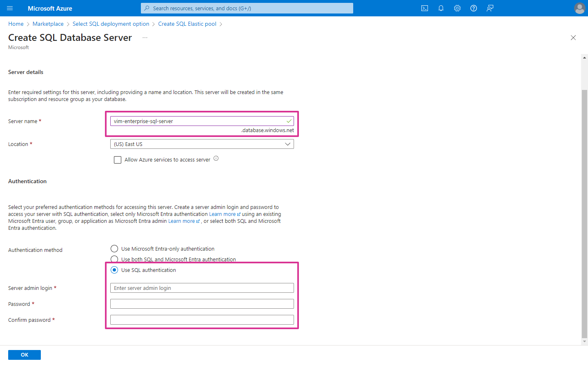Click the OK button

[24, 355]
